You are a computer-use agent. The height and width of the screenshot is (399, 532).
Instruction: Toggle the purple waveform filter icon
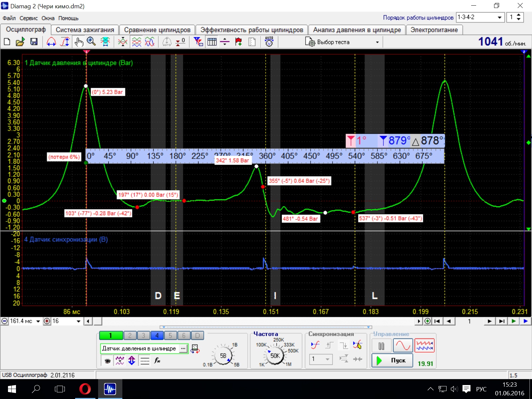coord(119,360)
